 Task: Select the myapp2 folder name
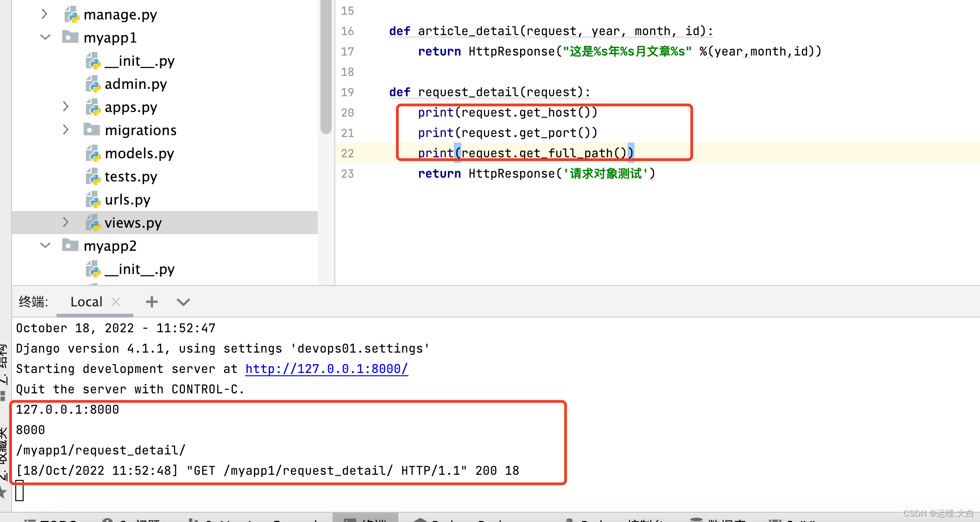(x=110, y=246)
